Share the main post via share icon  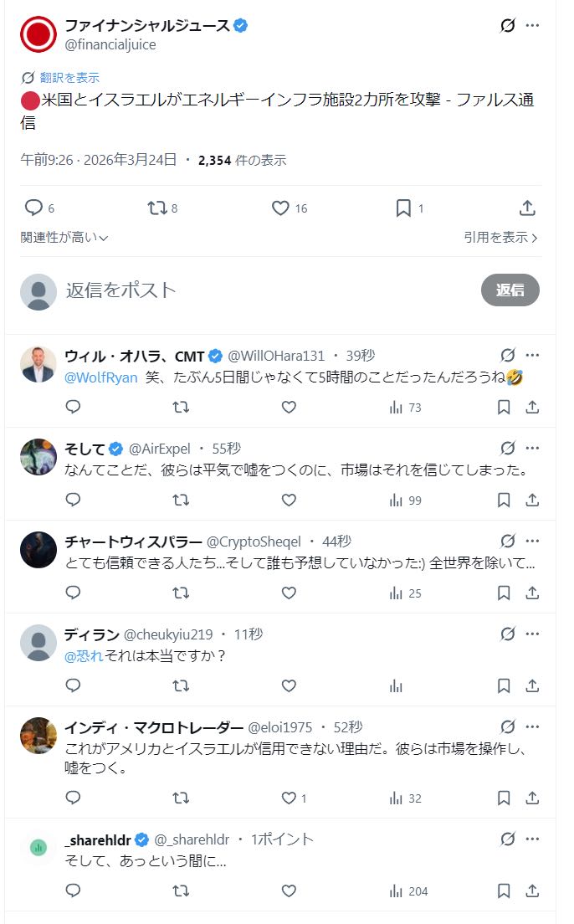coord(527,208)
